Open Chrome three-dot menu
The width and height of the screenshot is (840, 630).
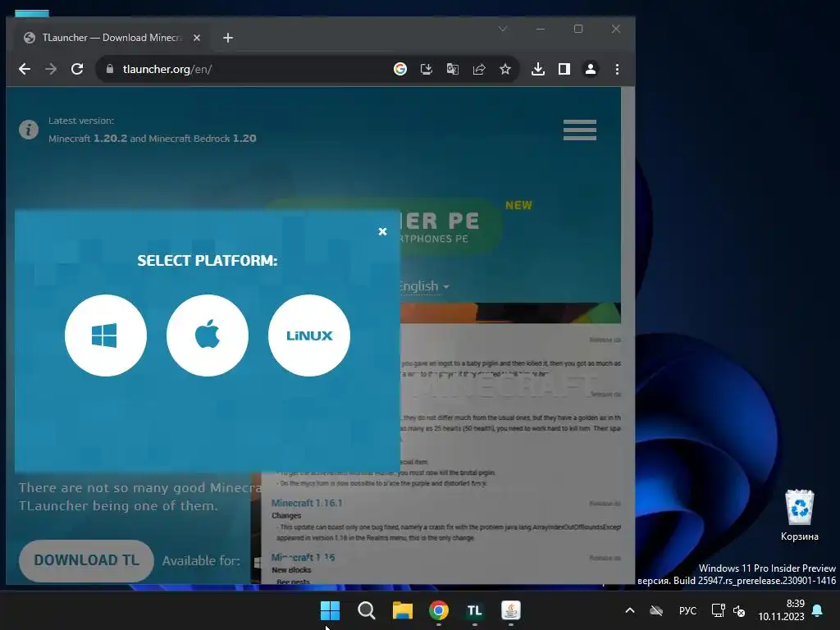tap(617, 69)
